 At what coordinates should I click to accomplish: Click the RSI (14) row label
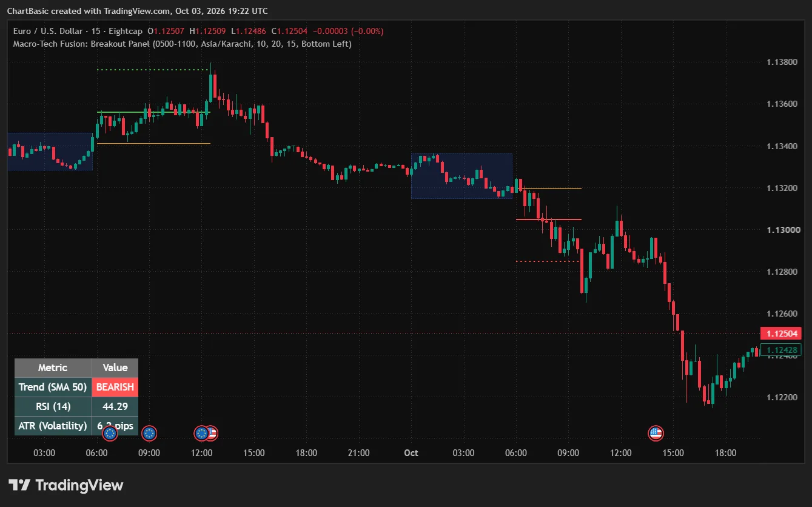(x=53, y=406)
